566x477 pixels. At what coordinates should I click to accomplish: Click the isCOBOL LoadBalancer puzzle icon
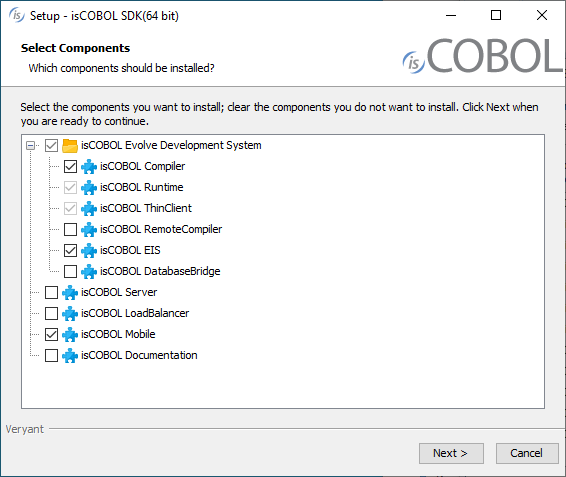coord(70,313)
